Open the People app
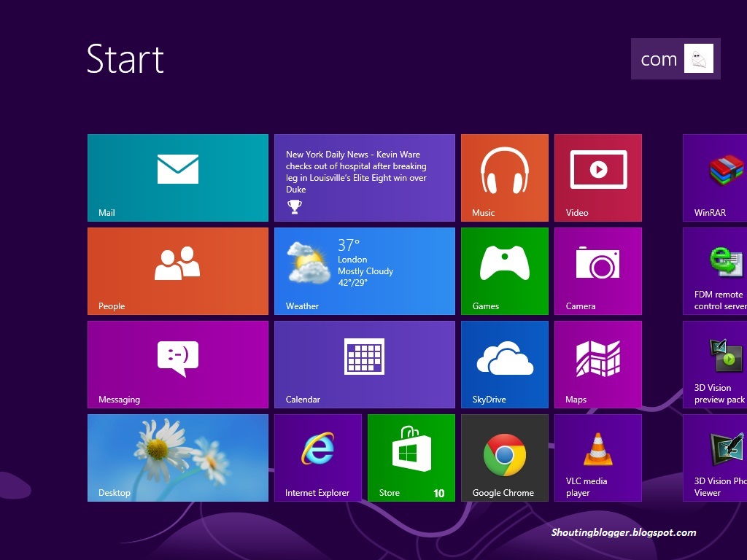This screenshot has height=560, width=747. [x=177, y=271]
